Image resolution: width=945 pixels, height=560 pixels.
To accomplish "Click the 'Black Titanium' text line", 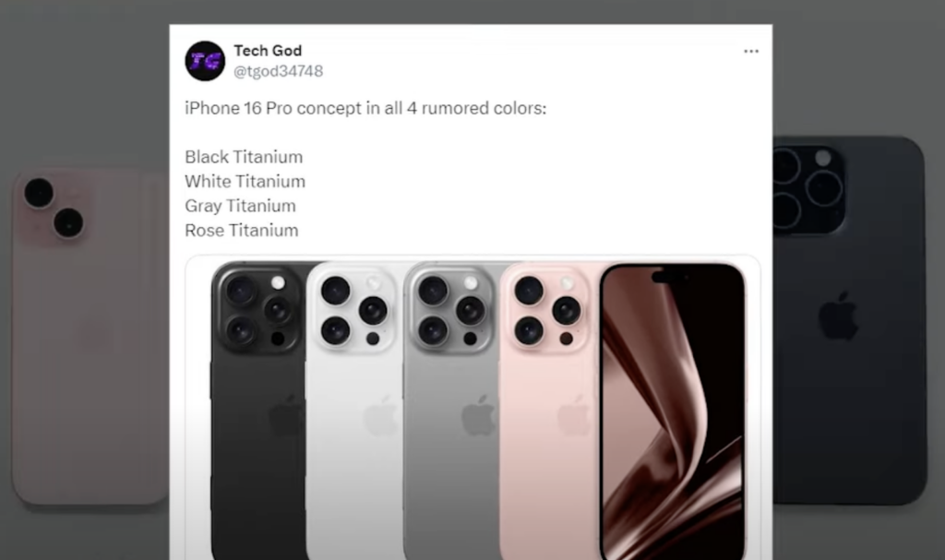I will click(244, 157).
